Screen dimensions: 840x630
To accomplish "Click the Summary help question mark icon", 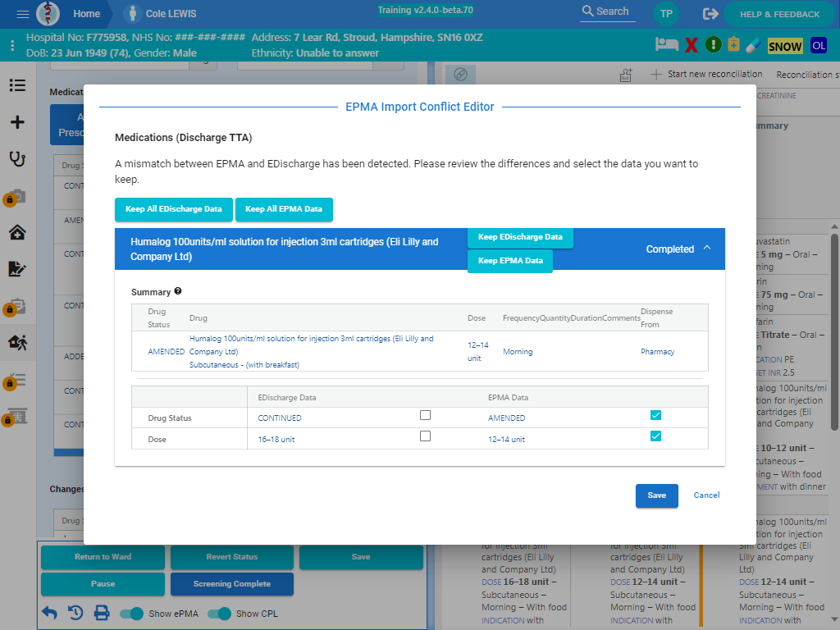I will tap(178, 291).
